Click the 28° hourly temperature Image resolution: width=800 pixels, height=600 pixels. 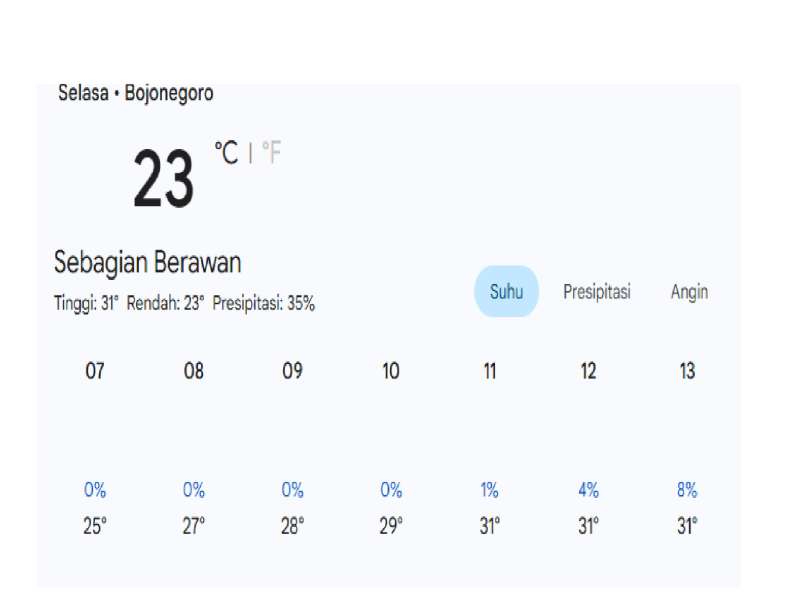292,527
